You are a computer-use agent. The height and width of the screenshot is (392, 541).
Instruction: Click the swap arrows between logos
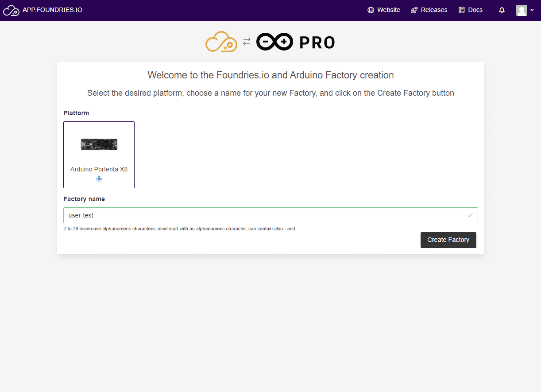point(247,42)
